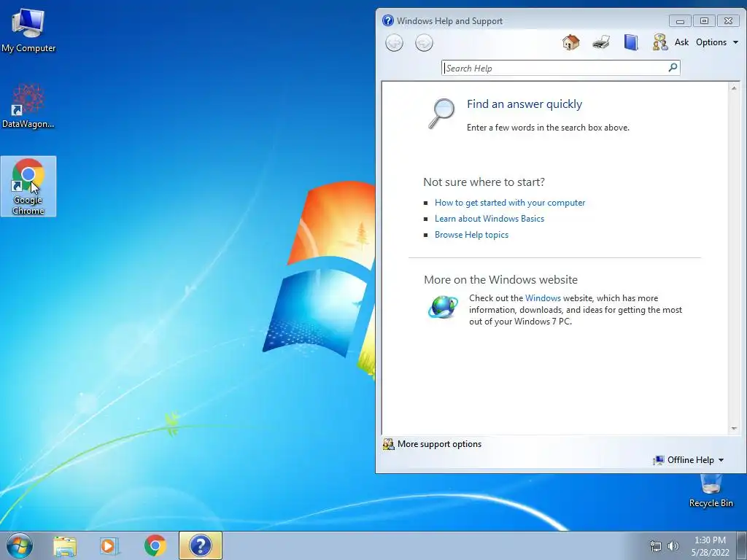Follow the Windows website link
Image resolution: width=747 pixels, height=560 pixels.
pyautogui.click(x=543, y=298)
